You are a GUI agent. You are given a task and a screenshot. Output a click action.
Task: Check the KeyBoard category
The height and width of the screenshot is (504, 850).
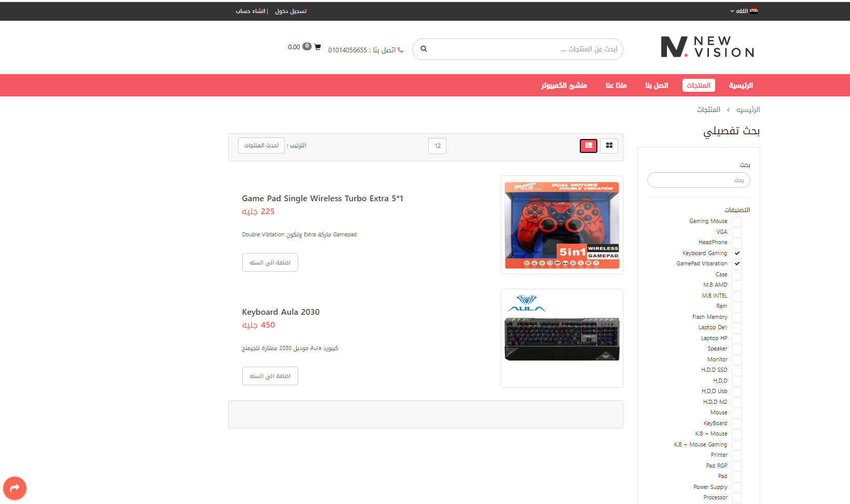(737, 424)
